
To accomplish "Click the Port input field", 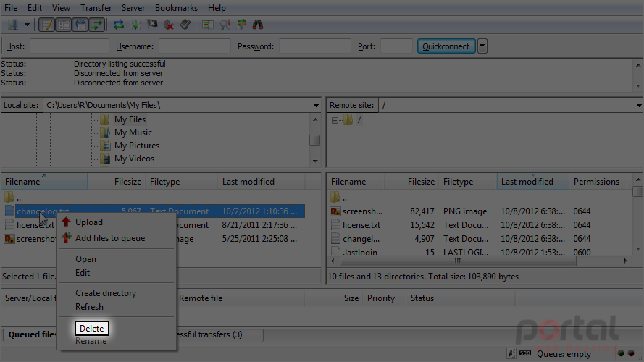I will point(396,46).
